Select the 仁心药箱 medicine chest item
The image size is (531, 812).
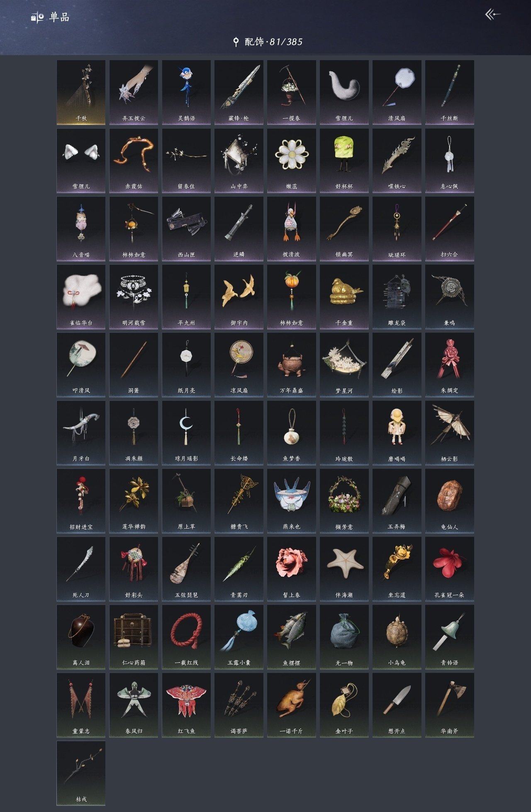coord(134,637)
